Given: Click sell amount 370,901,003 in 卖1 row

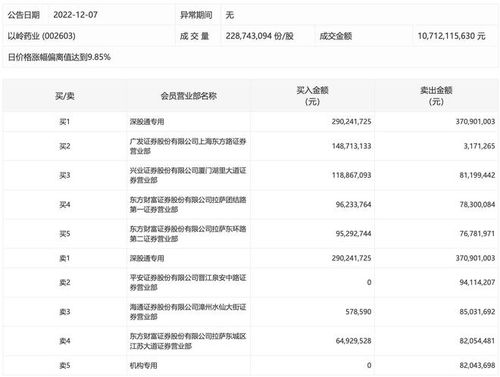Looking at the screenshot, I should [475, 258].
